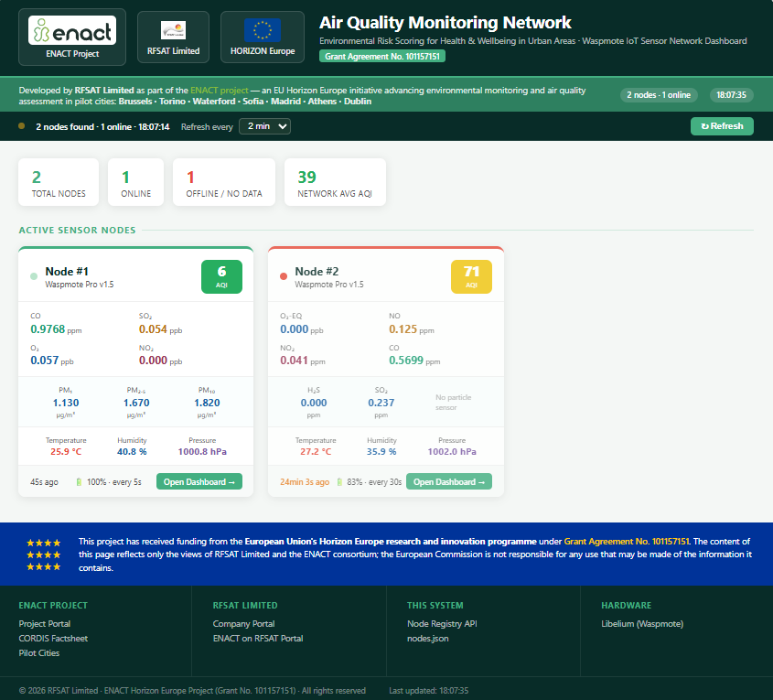The height and width of the screenshot is (700, 773).
Task: Click the Online count card
Action: [135, 182]
